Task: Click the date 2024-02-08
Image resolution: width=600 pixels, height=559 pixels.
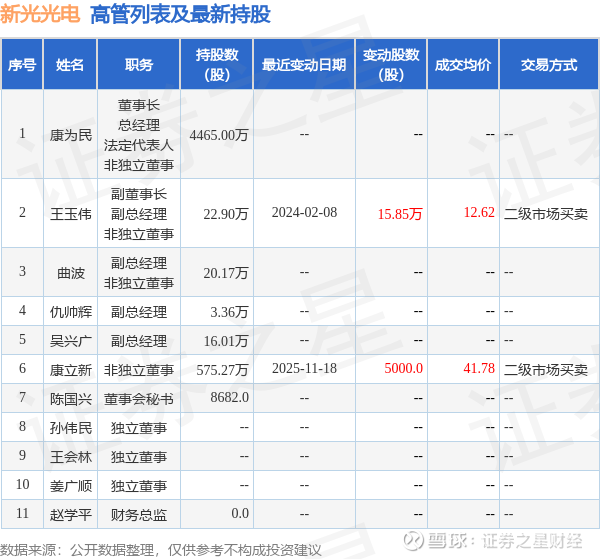Action: (x=304, y=212)
